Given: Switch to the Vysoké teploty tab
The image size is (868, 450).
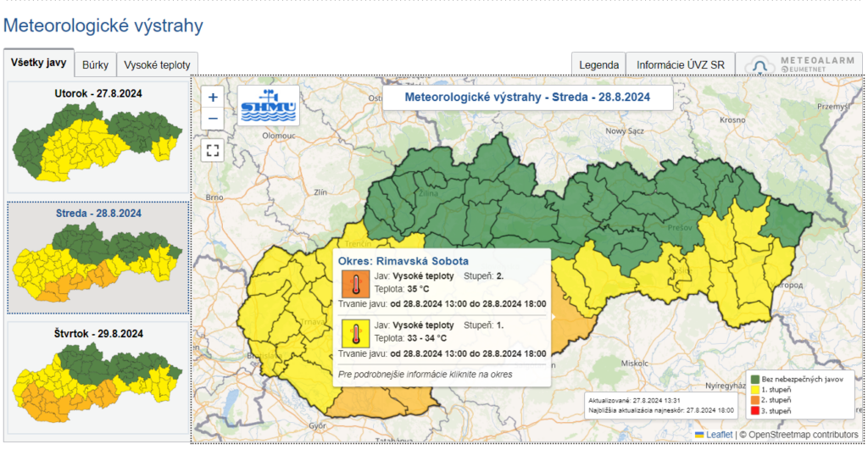Looking at the screenshot, I should (x=157, y=64).
